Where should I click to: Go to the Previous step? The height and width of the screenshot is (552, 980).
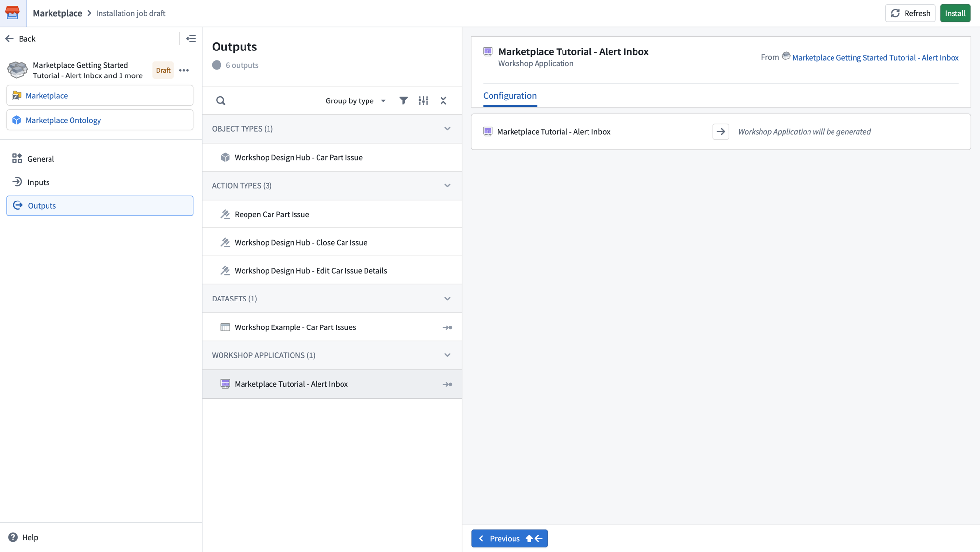coord(510,538)
